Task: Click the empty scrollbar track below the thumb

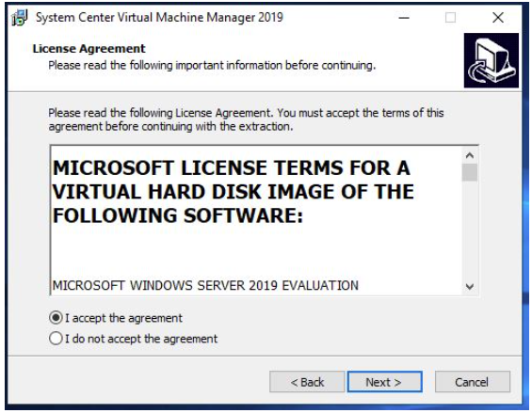Action: pos(470,230)
